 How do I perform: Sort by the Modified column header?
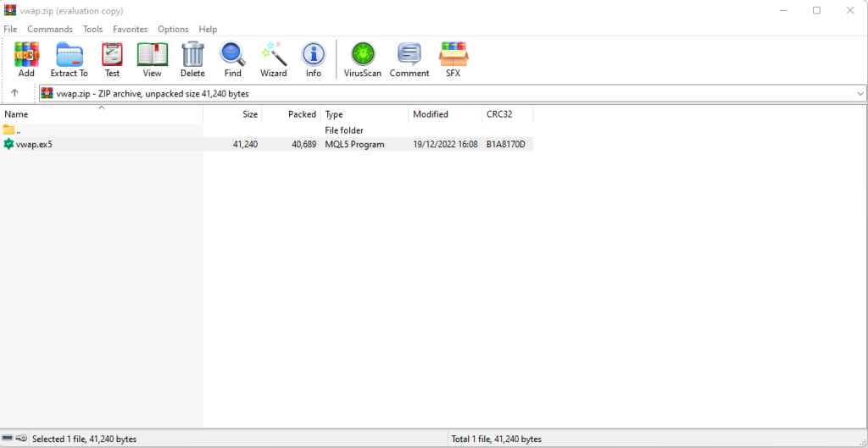pos(431,114)
